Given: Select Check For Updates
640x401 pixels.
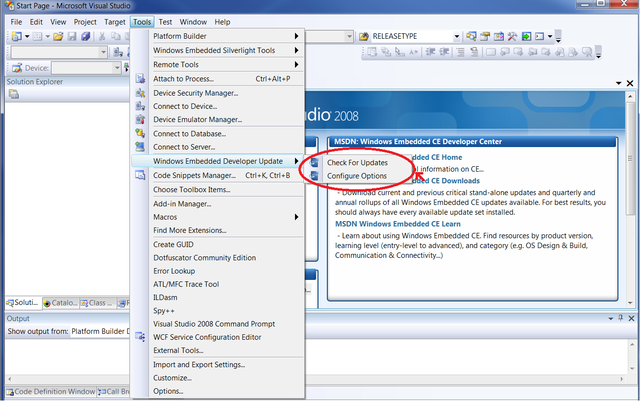Looking at the screenshot, I should point(357,163).
